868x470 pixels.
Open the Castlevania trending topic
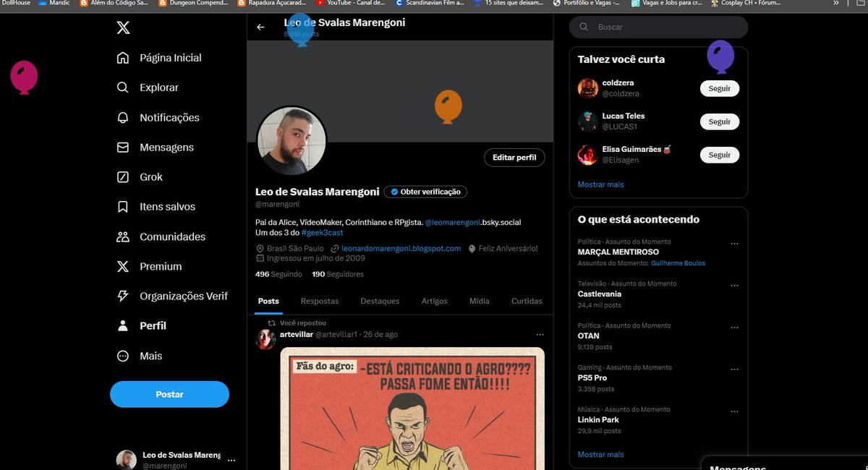pos(599,294)
